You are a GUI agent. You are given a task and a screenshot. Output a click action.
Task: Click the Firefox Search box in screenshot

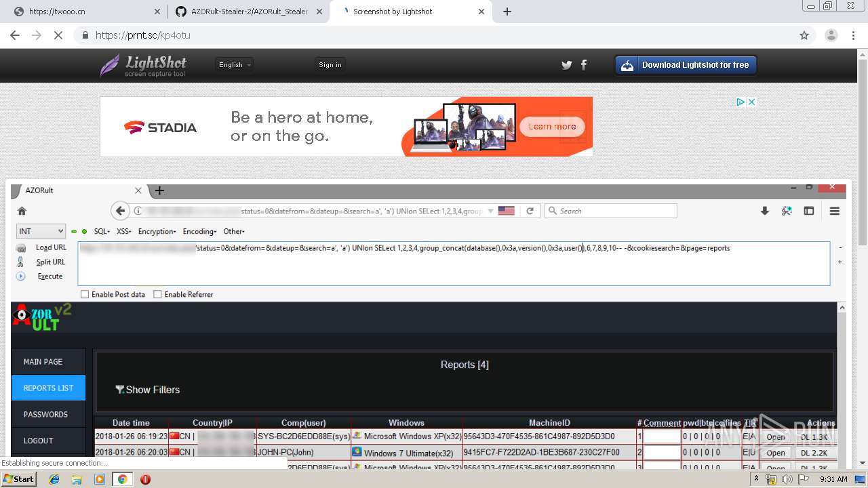(x=611, y=211)
